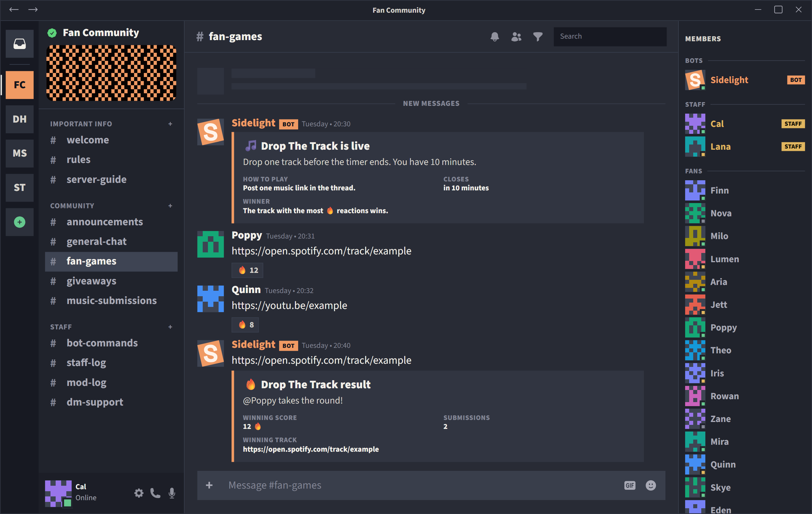
Task: Click the verified badge next to Fan Community
Action: coord(52,33)
